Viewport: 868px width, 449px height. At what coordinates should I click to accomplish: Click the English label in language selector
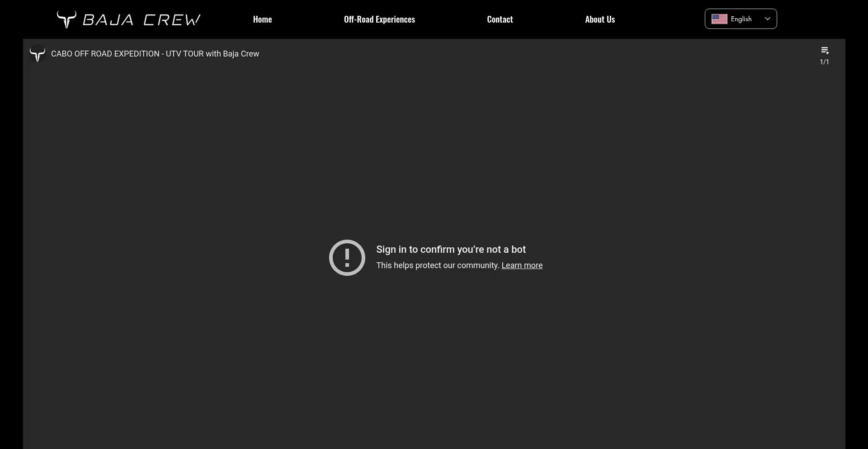tap(741, 19)
